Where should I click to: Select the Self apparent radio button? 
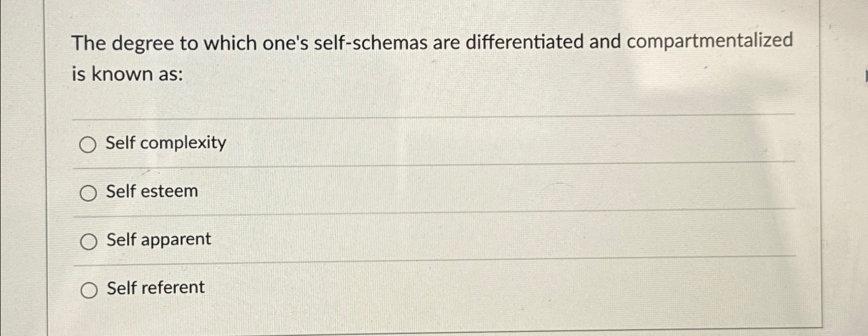point(89,240)
